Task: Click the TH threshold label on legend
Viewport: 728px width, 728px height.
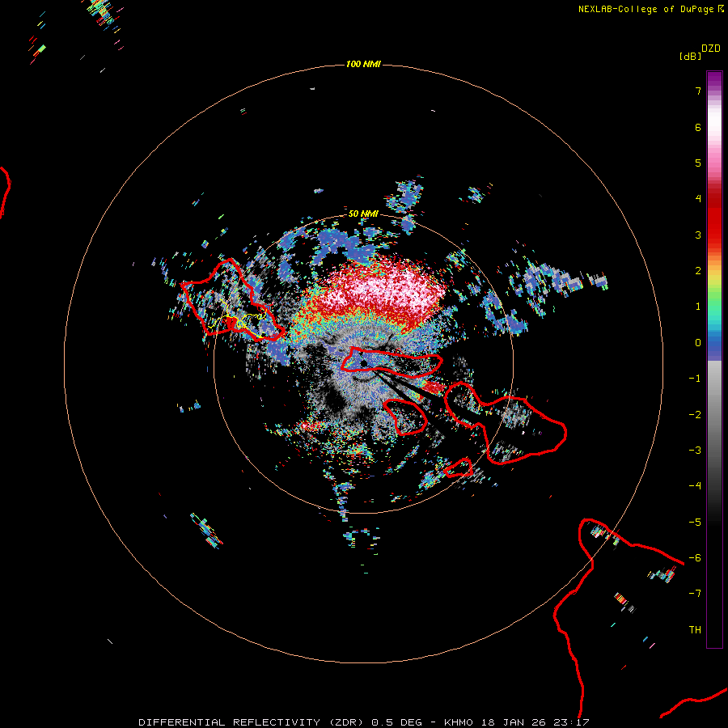Action: click(695, 630)
